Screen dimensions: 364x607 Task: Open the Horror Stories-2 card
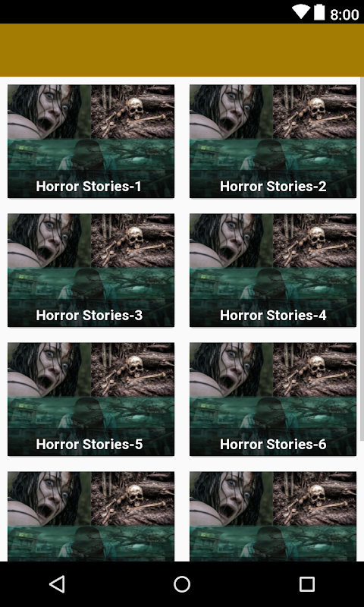pos(273,141)
